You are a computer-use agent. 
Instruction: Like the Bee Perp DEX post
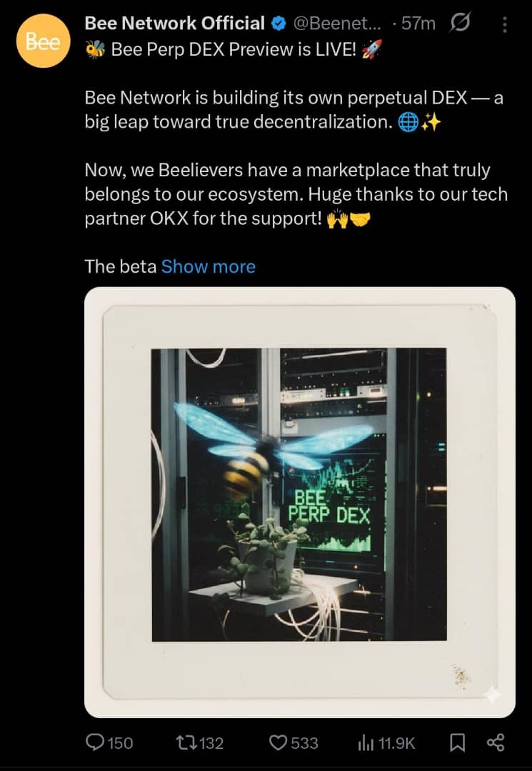click(x=278, y=742)
